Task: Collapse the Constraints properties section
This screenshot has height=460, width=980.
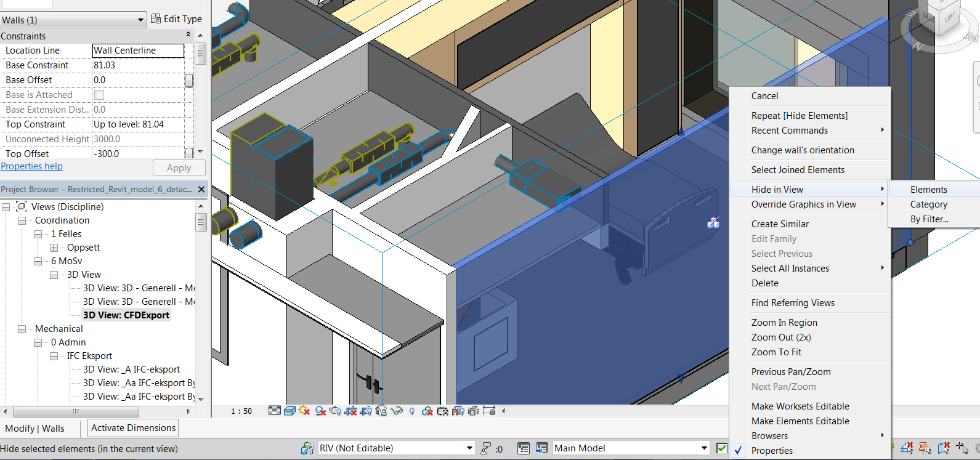Action: pyautogui.click(x=188, y=35)
